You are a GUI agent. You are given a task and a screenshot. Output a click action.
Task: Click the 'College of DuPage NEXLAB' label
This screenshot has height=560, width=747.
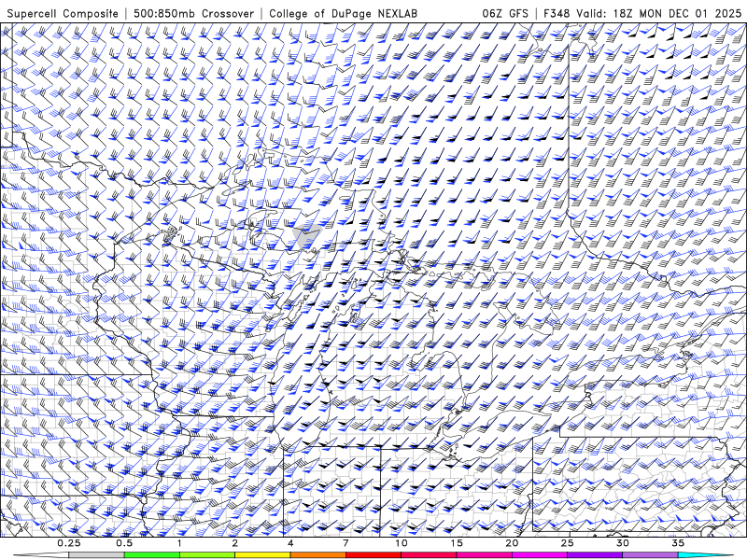point(343,14)
